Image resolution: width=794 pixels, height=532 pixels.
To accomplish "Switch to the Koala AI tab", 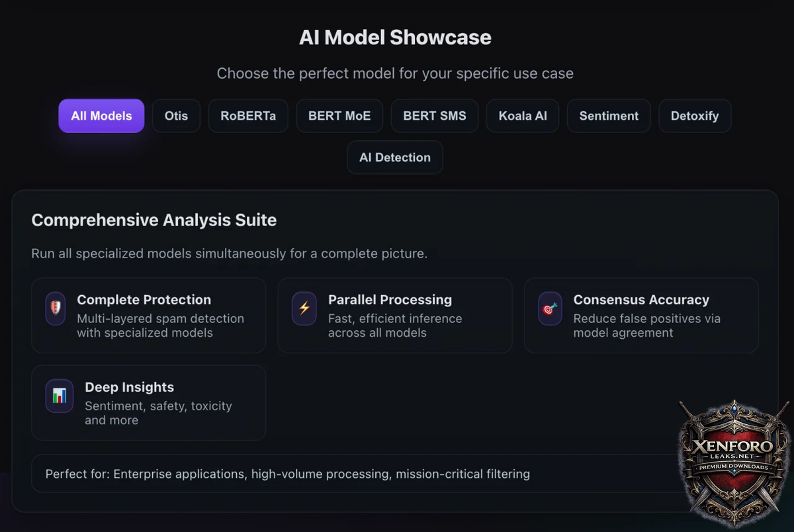I will tap(523, 116).
